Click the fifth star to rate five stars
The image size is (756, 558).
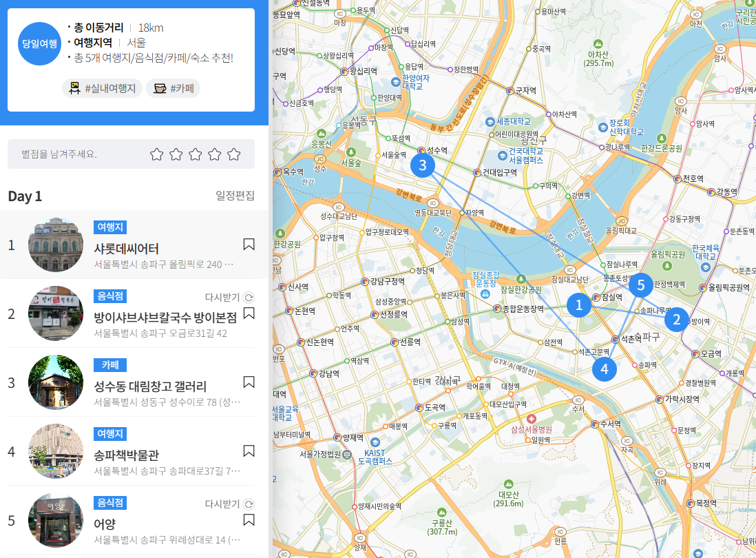pos(233,153)
